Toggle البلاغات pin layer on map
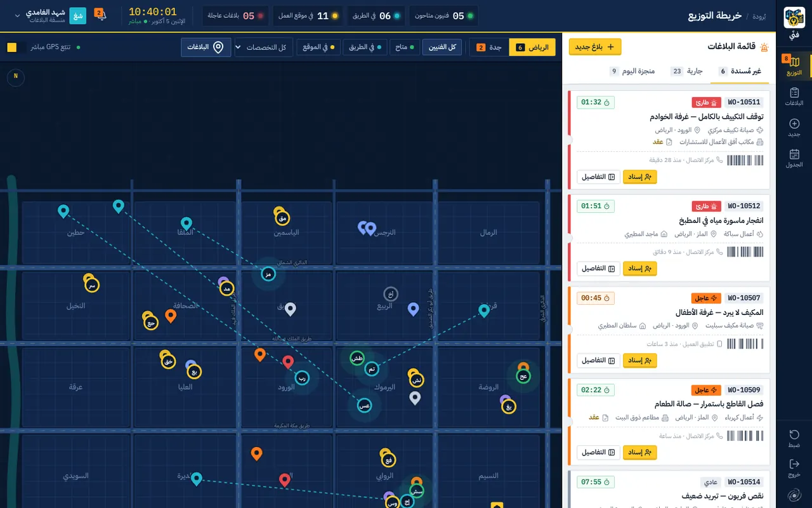The width and height of the screenshot is (812, 508). (206, 47)
